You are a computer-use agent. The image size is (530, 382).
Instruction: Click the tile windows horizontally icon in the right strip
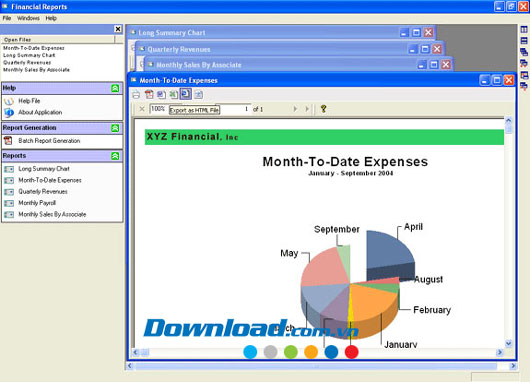click(x=524, y=41)
